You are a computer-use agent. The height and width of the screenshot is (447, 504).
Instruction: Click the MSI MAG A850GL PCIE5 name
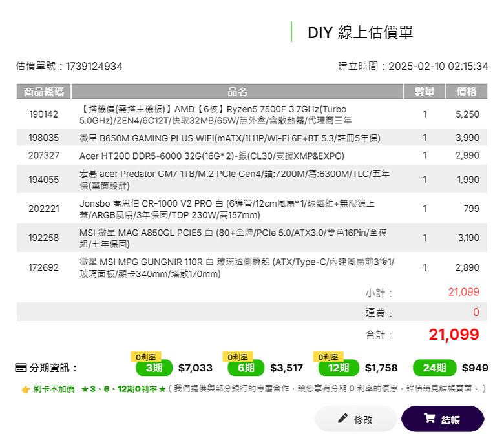pyautogui.click(x=233, y=238)
